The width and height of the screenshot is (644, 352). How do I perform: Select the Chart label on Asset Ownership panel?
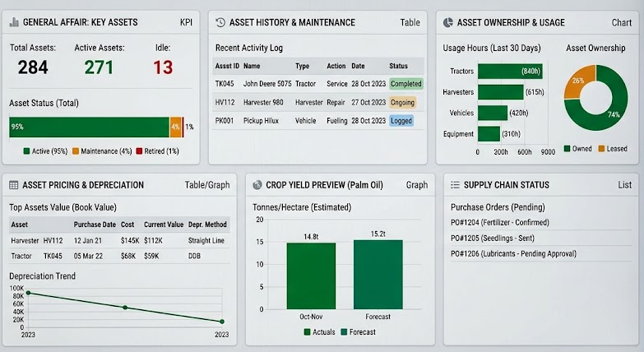(622, 22)
